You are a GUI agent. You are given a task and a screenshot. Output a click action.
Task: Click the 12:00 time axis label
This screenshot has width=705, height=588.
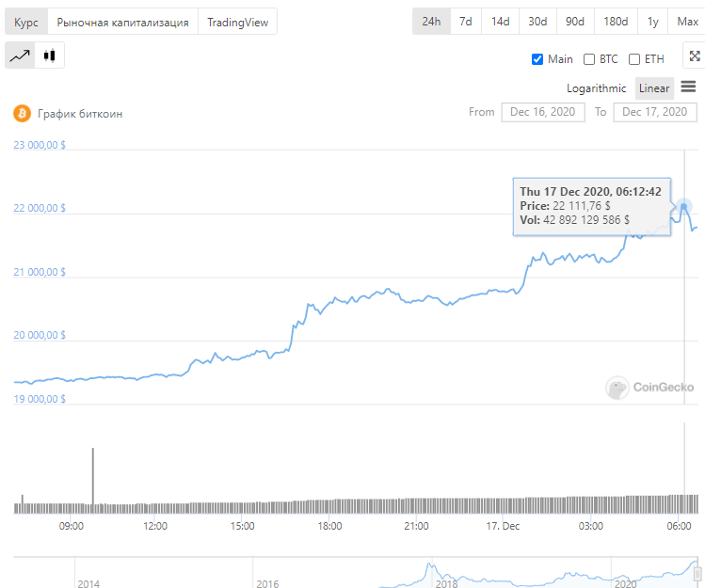tap(155, 526)
